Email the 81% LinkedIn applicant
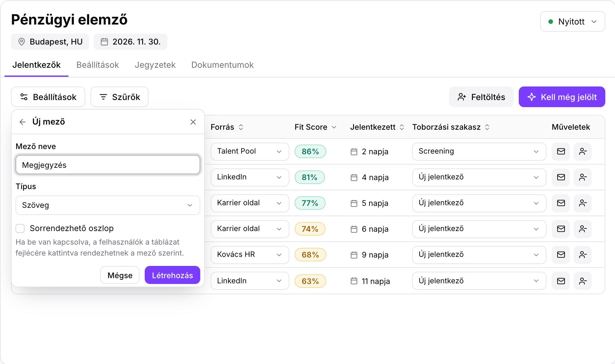 click(561, 177)
